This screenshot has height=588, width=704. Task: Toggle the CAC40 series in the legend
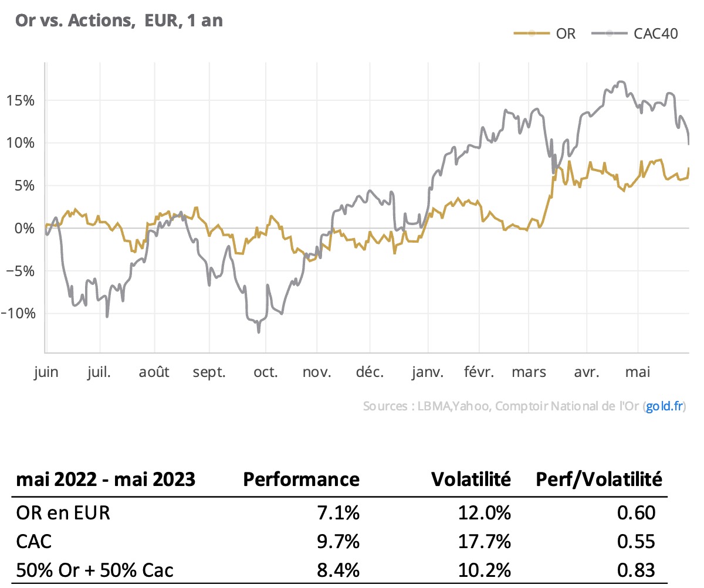[656, 33]
